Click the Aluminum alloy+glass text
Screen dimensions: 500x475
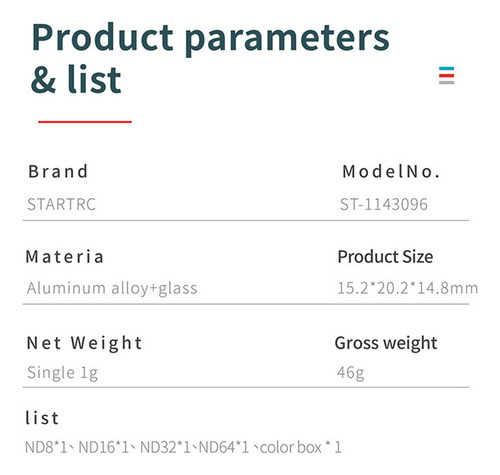pyautogui.click(x=112, y=288)
